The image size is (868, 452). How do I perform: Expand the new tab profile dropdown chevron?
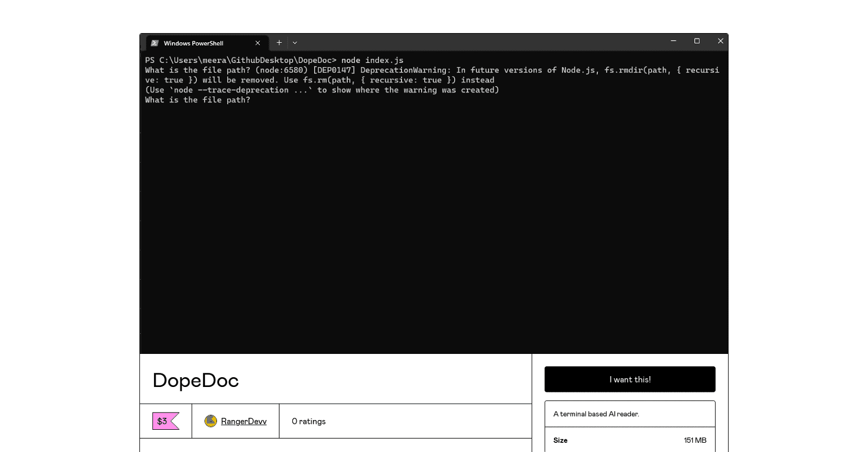[x=295, y=43]
